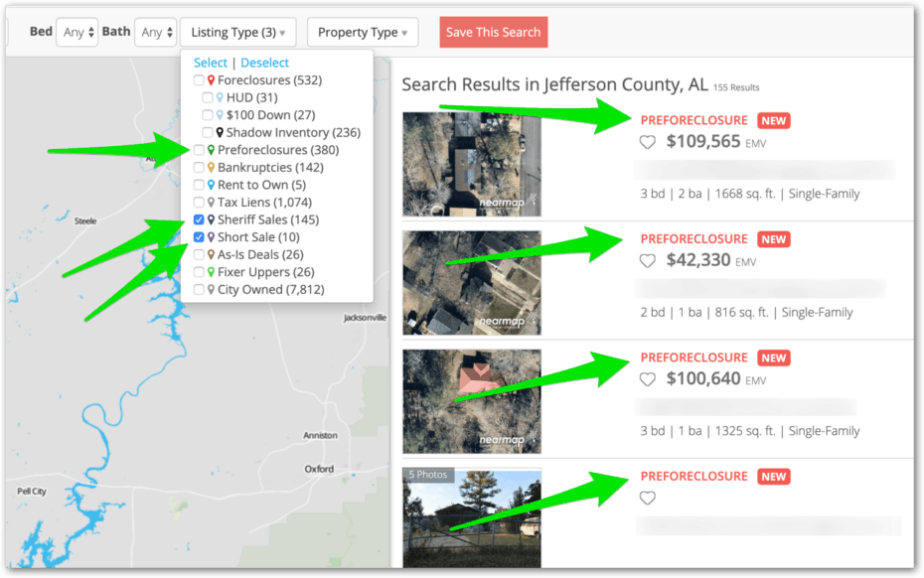
Task: Click the heart icon for $109,565 listing
Action: 648,142
